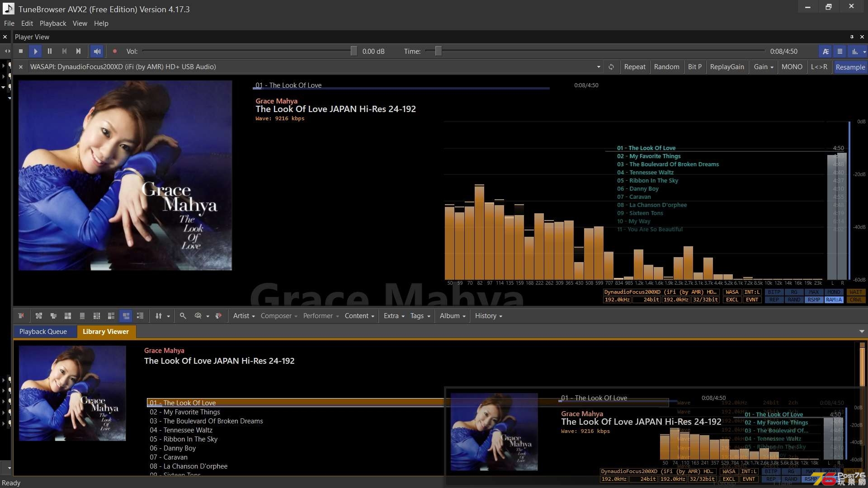This screenshot has height=488, width=868.
Task: Toggle RAM:A indicator in status grid
Action: pos(834,300)
